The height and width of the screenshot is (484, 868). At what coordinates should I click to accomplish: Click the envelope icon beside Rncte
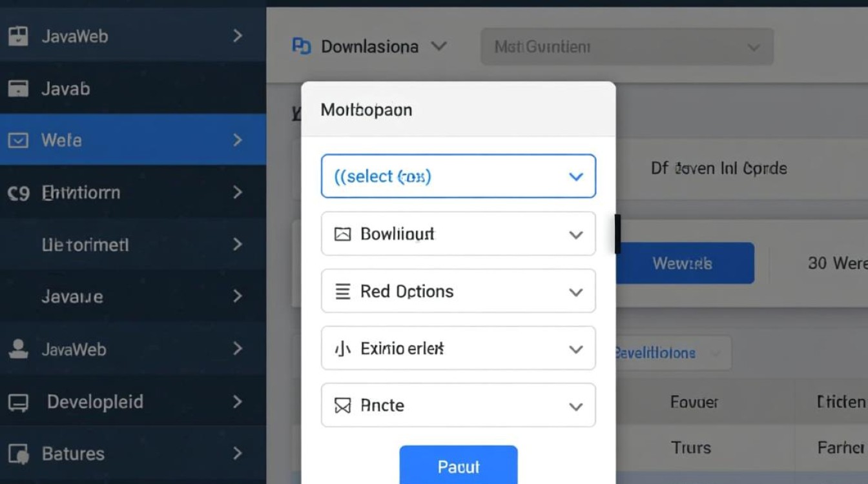[x=342, y=406]
